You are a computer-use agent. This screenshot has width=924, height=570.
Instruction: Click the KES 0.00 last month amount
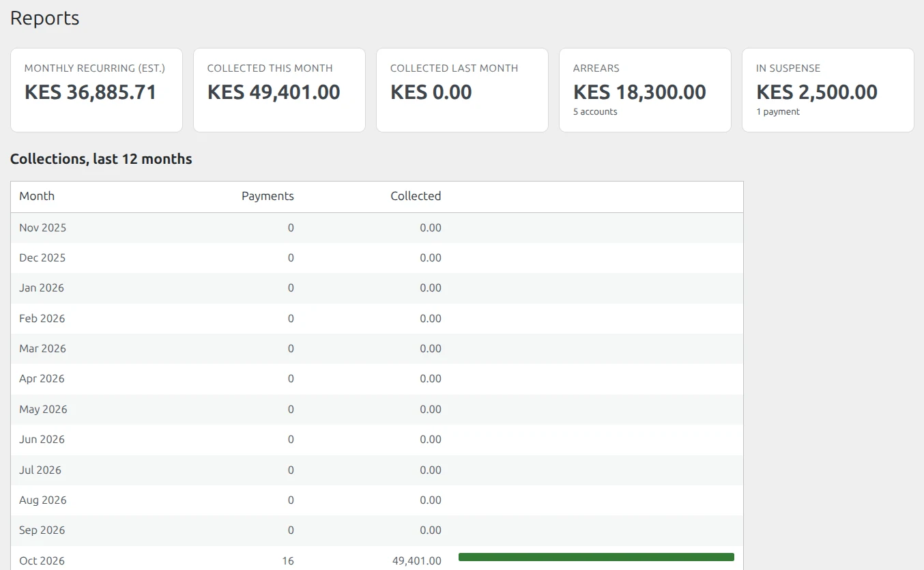click(x=431, y=92)
